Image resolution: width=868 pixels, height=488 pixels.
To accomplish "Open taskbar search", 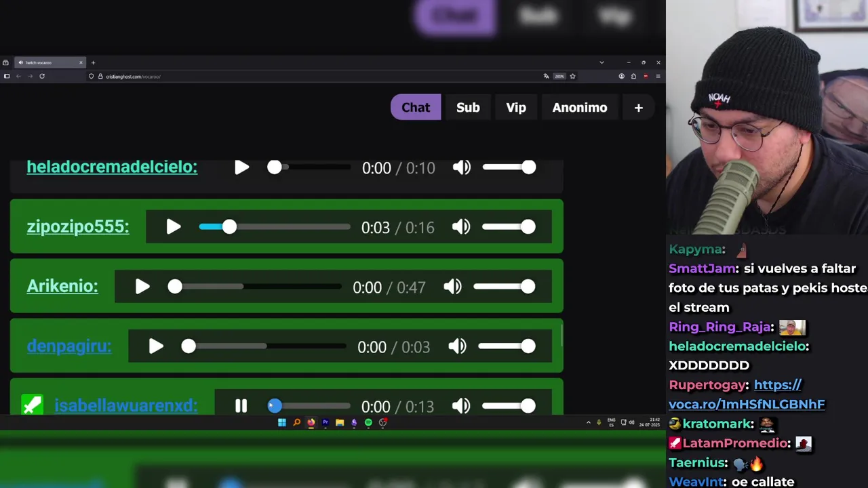I will (296, 422).
